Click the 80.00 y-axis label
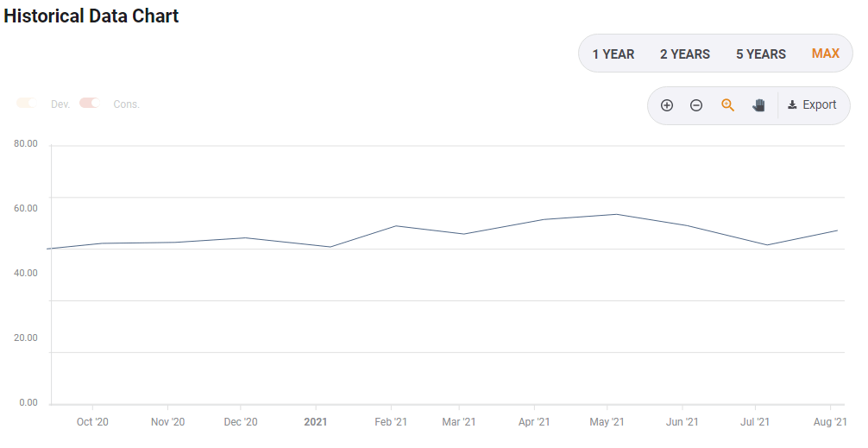 click(x=26, y=143)
